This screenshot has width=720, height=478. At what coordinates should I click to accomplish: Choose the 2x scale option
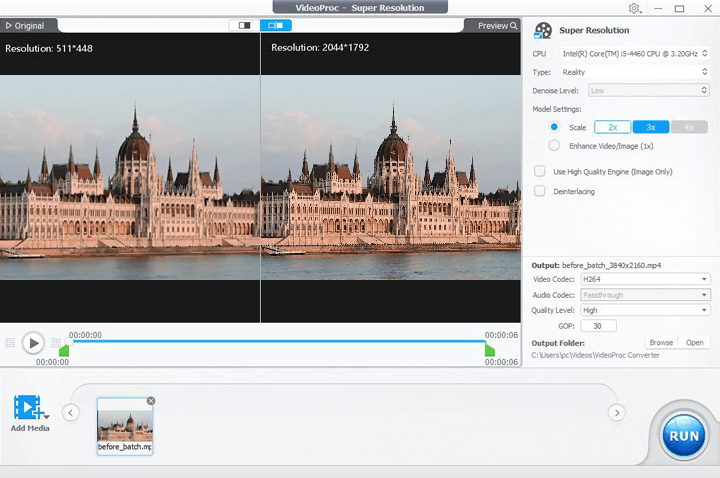tap(612, 127)
